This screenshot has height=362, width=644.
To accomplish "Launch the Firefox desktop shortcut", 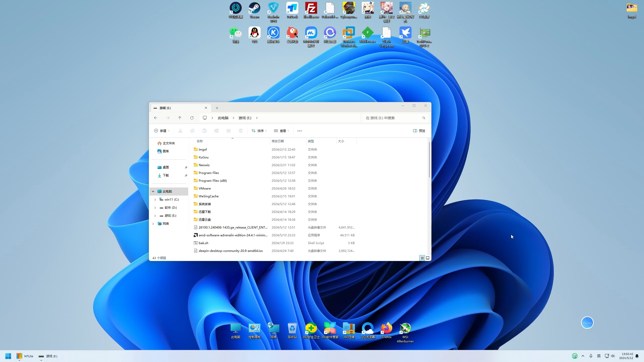I will pos(386,331).
